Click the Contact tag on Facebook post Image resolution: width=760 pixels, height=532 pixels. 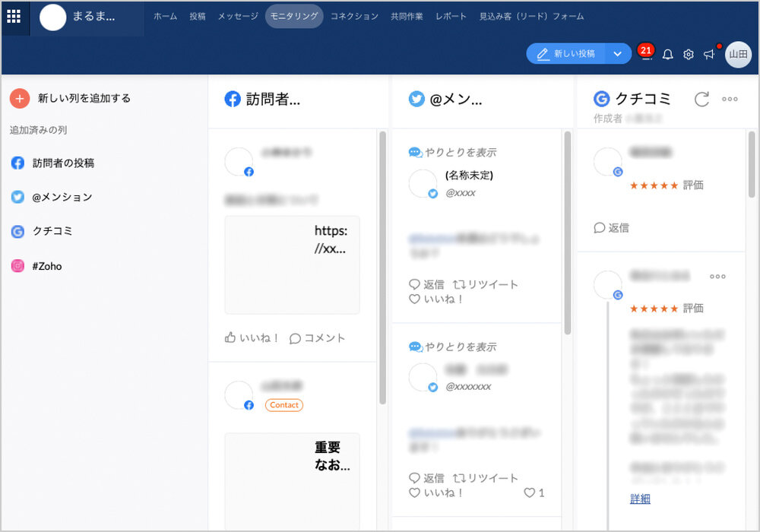(x=284, y=405)
